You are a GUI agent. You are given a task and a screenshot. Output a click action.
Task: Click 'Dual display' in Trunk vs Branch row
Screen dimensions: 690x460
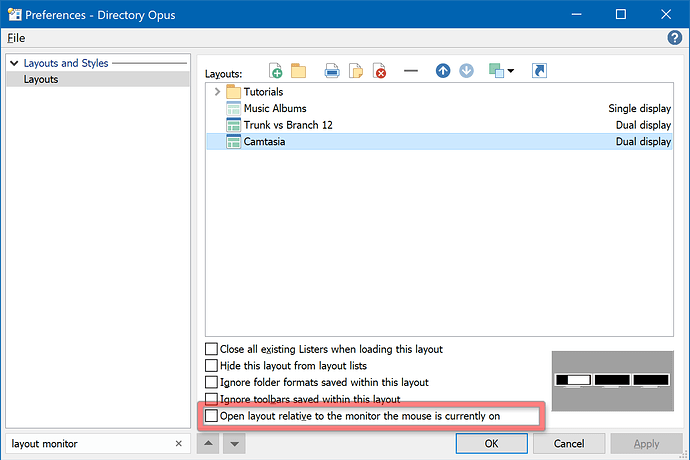click(643, 125)
